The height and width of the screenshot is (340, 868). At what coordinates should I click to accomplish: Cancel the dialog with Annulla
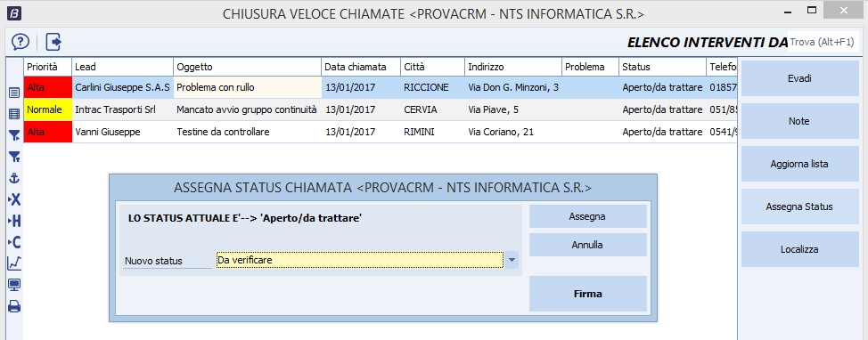pos(588,245)
